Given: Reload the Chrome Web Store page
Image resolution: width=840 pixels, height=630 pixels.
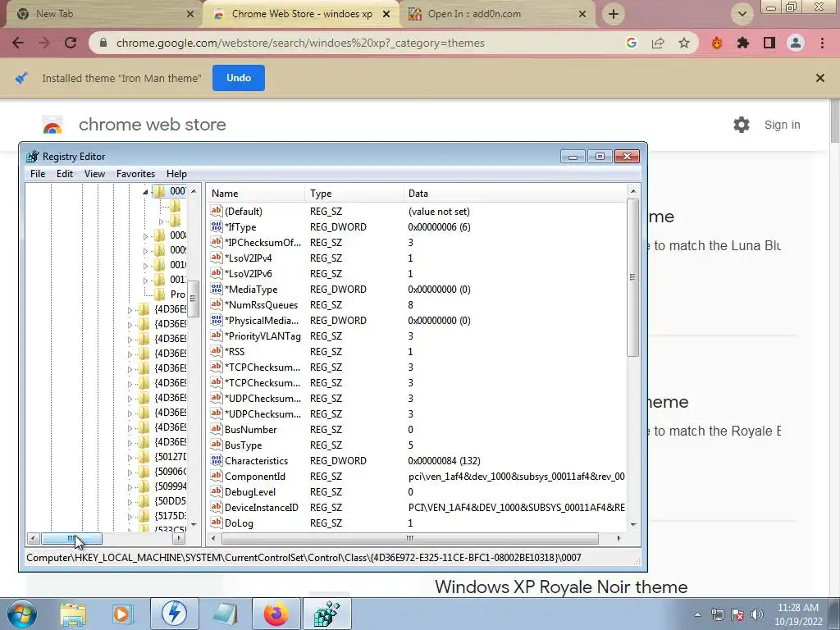Looking at the screenshot, I should 71,43.
